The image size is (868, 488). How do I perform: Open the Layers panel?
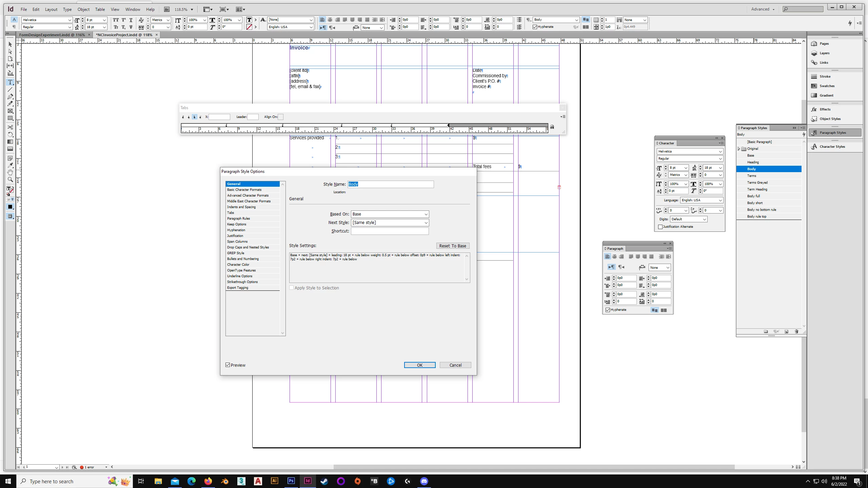pyautogui.click(x=824, y=53)
